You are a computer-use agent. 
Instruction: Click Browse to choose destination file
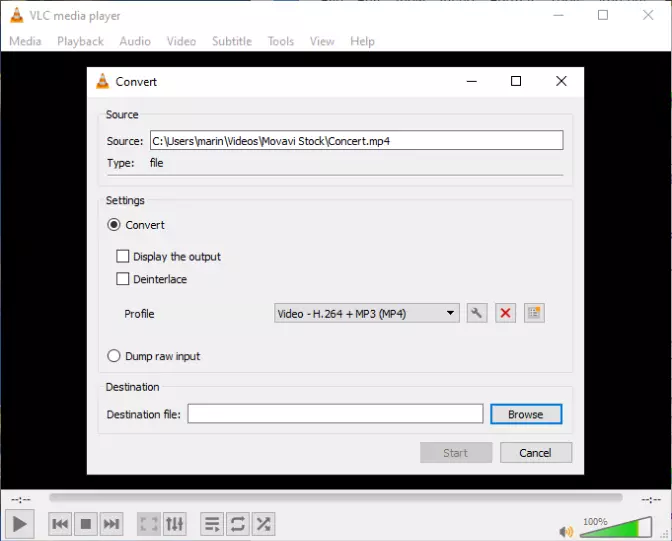pos(526,414)
